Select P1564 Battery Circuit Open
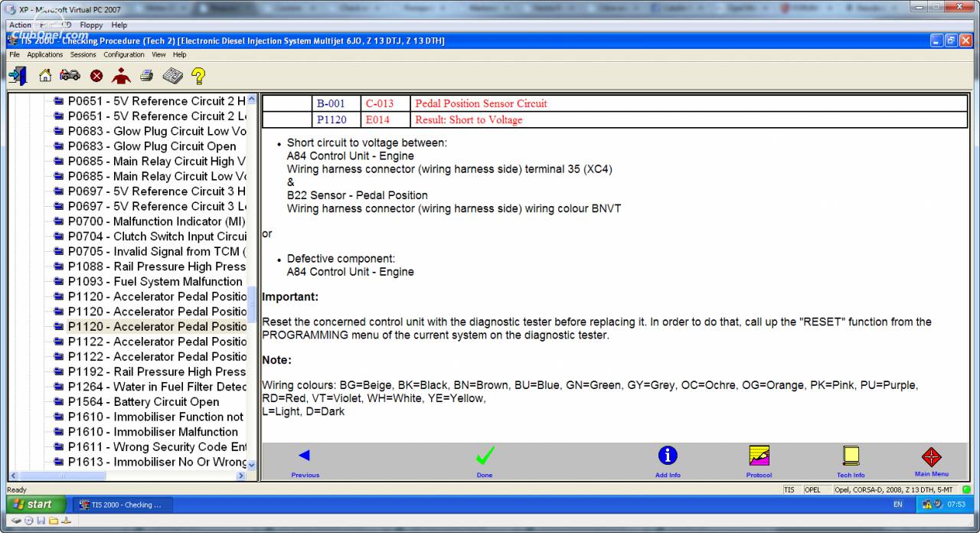The image size is (980, 533). click(136, 402)
